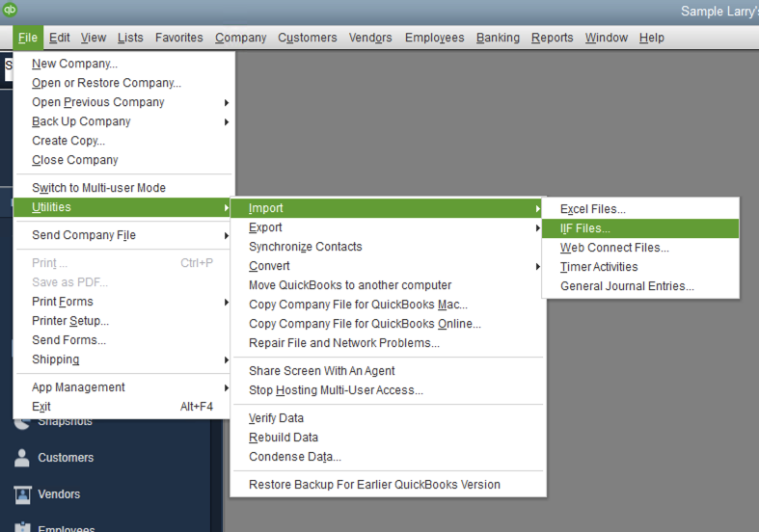Expand the Import submenu
This screenshot has width=759, height=532.
[x=387, y=208]
